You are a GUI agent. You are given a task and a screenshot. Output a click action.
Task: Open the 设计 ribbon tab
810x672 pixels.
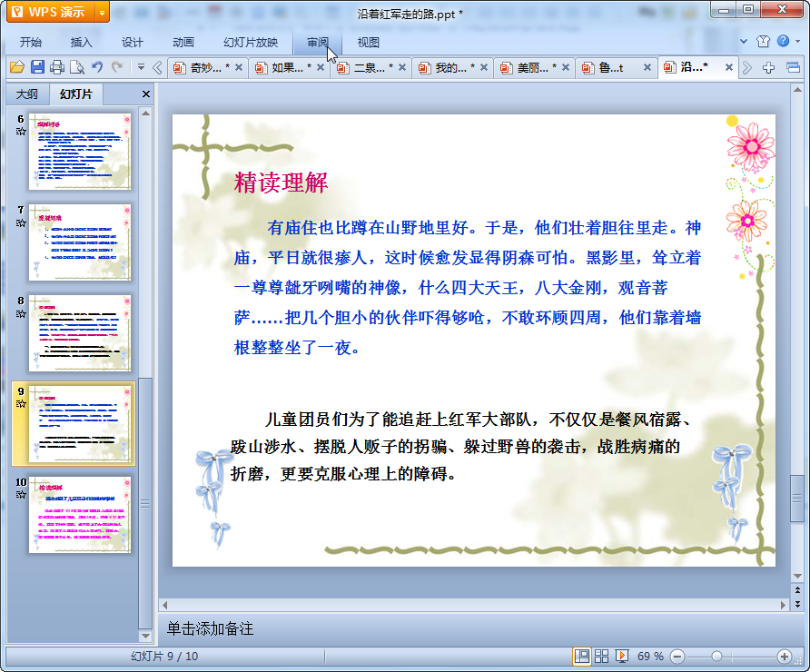coord(133,43)
